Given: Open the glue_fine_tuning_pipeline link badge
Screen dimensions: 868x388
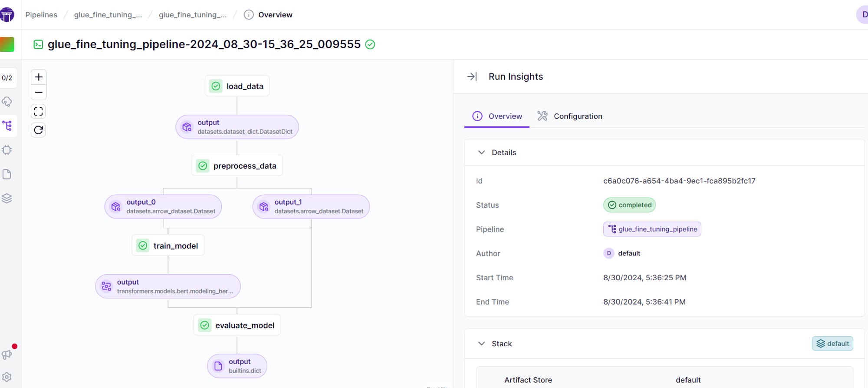Looking at the screenshot, I should pos(652,229).
